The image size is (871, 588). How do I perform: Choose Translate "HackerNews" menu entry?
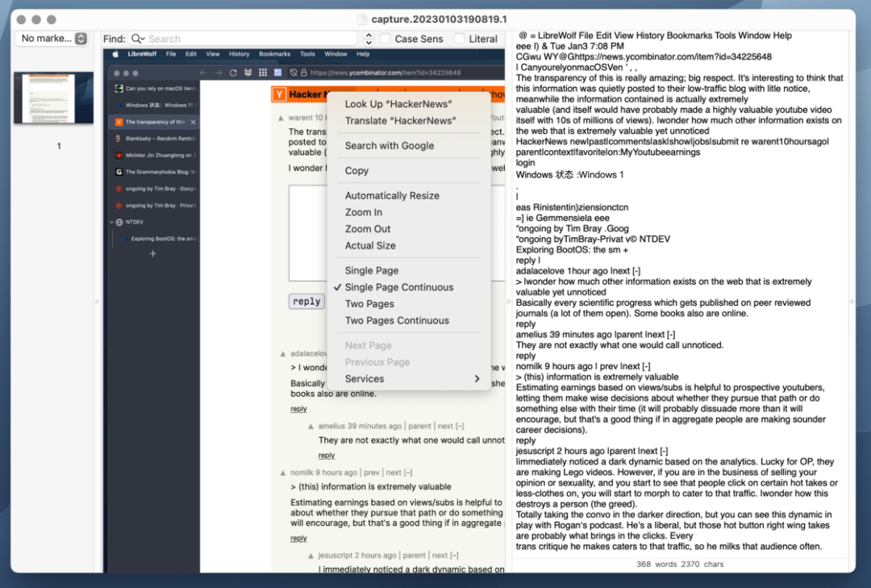point(400,121)
